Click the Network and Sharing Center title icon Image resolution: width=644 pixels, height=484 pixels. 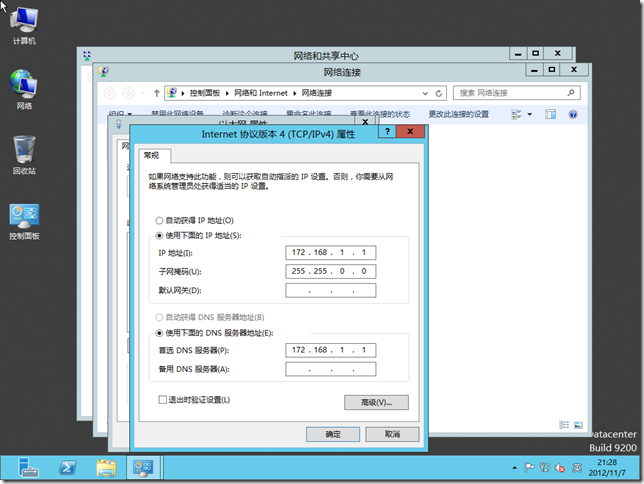click(x=87, y=55)
